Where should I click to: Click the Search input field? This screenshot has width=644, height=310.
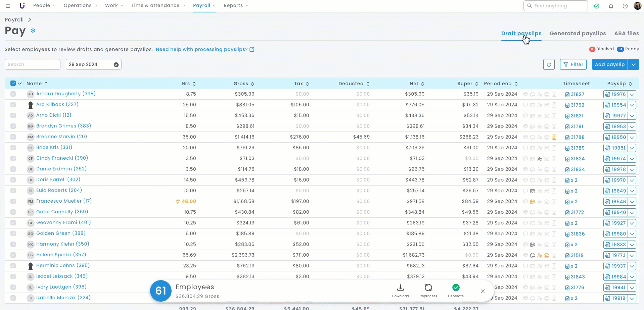(x=33, y=64)
